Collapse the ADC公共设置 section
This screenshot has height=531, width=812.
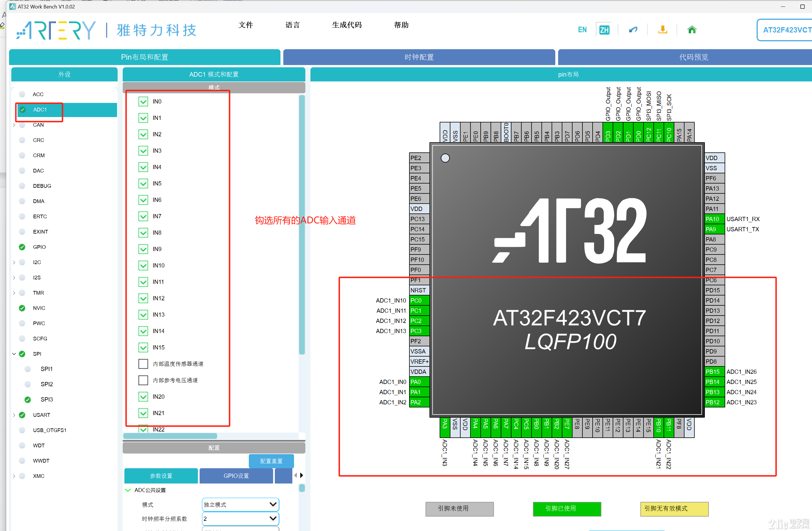point(128,490)
